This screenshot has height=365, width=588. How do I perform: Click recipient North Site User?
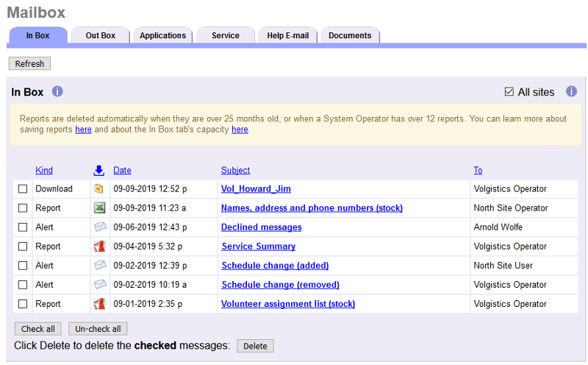tap(503, 266)
